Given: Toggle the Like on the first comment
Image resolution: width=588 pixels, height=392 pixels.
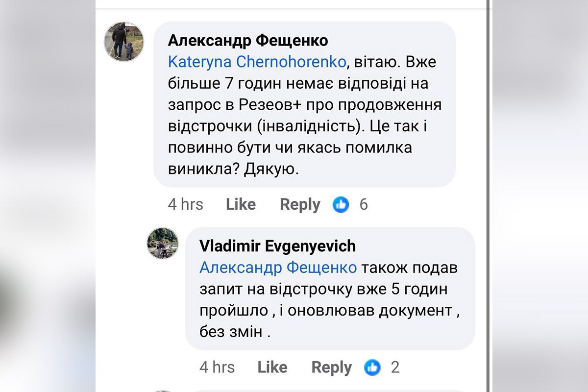Looking at the screenshot, I should pos(241,204).
